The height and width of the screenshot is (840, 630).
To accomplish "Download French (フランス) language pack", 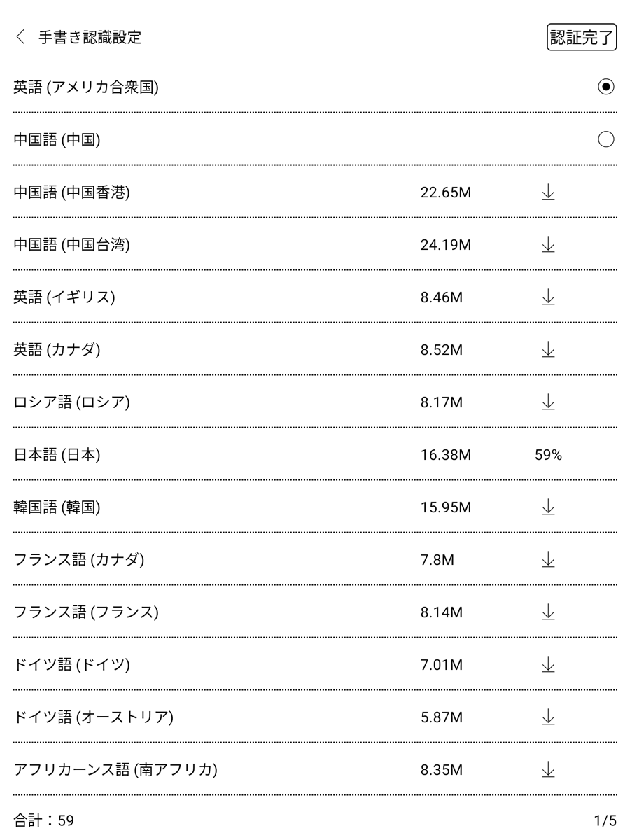I will (548, 612).
